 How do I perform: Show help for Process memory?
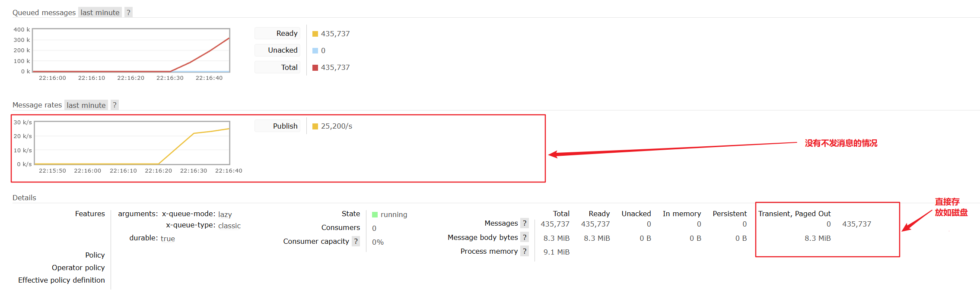point(524,251)
